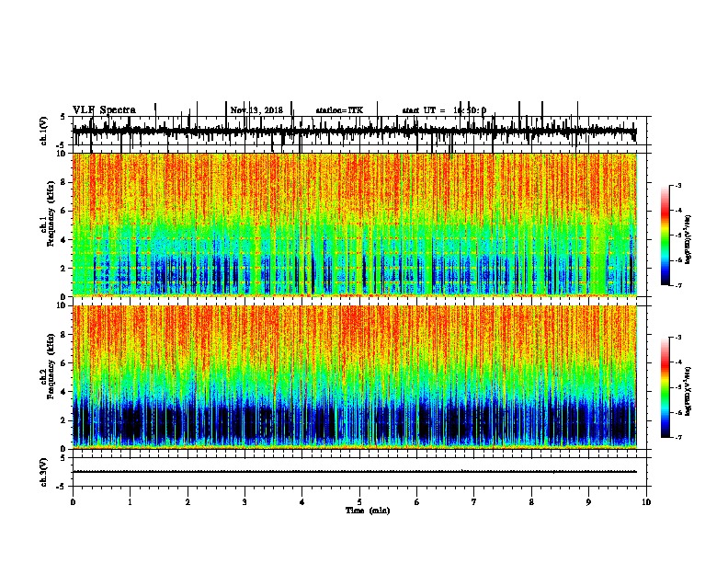Screen dimensions: 728x563
Task: Click the flat ch.3 voltage trace
Action: [x=354, y=472]
